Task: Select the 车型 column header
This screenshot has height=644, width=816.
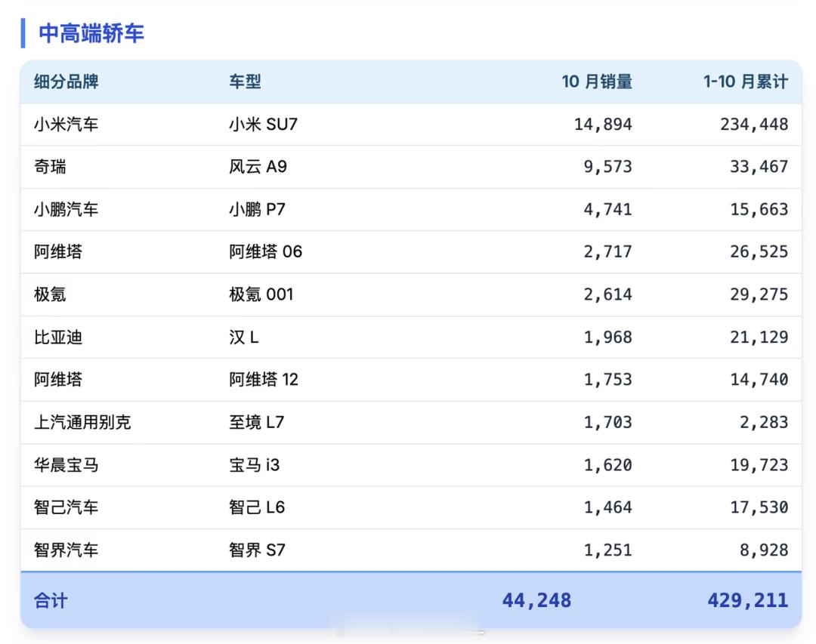Action: pos(245,82)
